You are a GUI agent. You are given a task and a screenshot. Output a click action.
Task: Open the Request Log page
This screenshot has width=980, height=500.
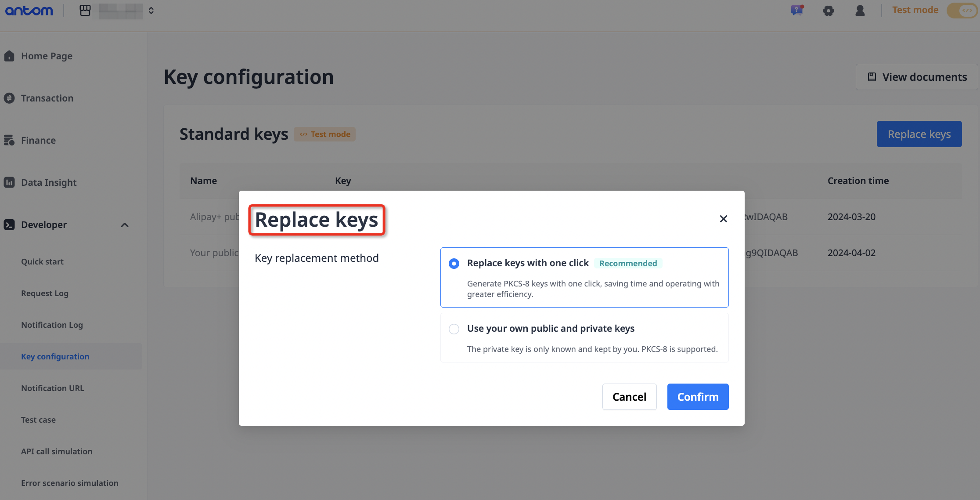pyautogui.click(x=45, y=293)
